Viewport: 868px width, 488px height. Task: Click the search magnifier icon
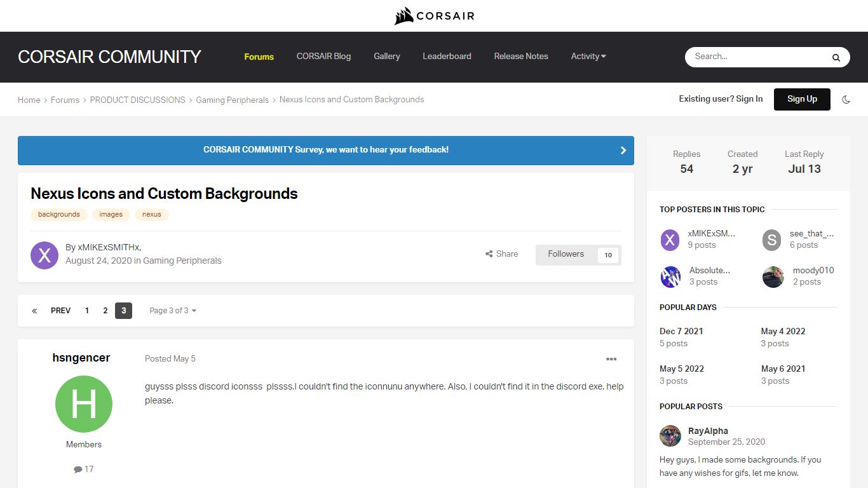tap(836, 57)
